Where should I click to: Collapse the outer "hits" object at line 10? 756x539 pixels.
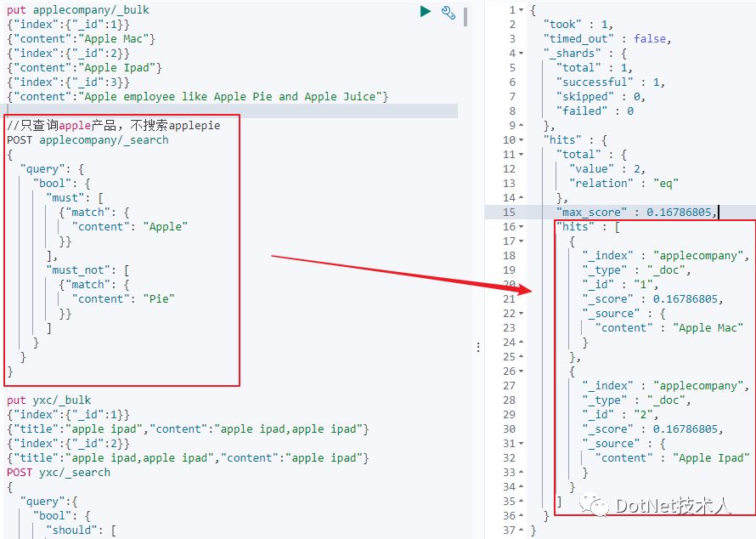[x=522, y=140]
